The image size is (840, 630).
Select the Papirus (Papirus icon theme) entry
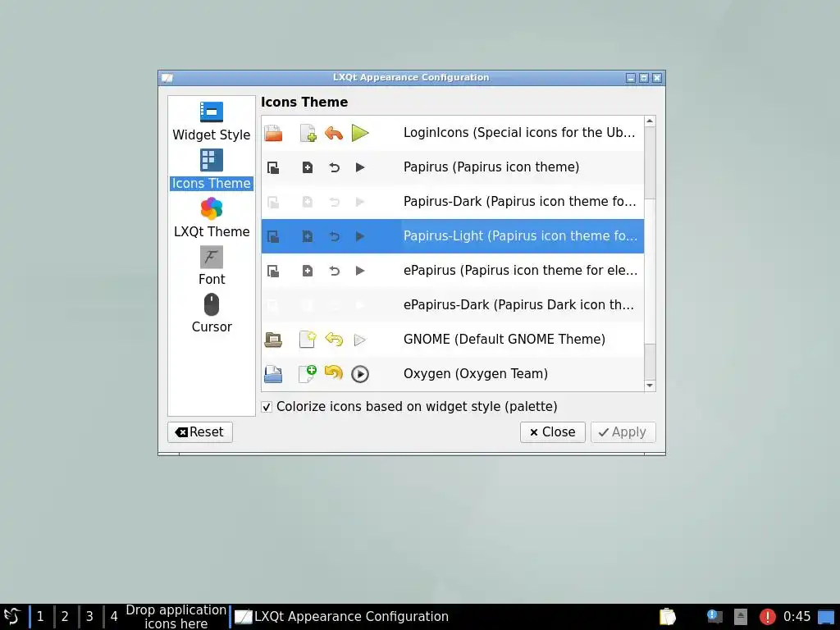coord(452,167)
